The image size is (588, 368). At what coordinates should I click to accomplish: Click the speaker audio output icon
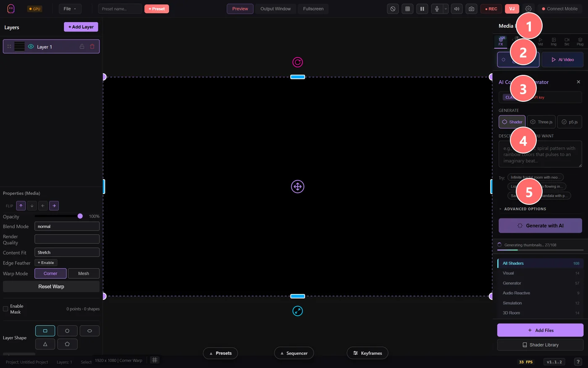457,9
